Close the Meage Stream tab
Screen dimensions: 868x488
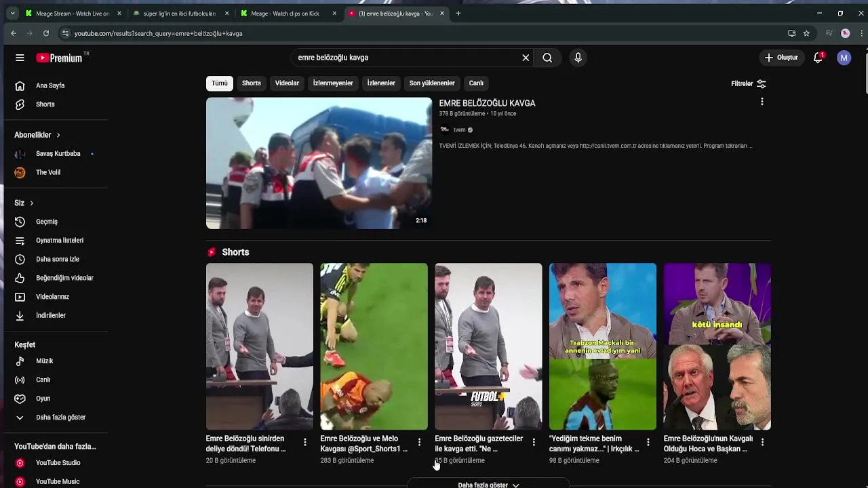tap(119, 14)
